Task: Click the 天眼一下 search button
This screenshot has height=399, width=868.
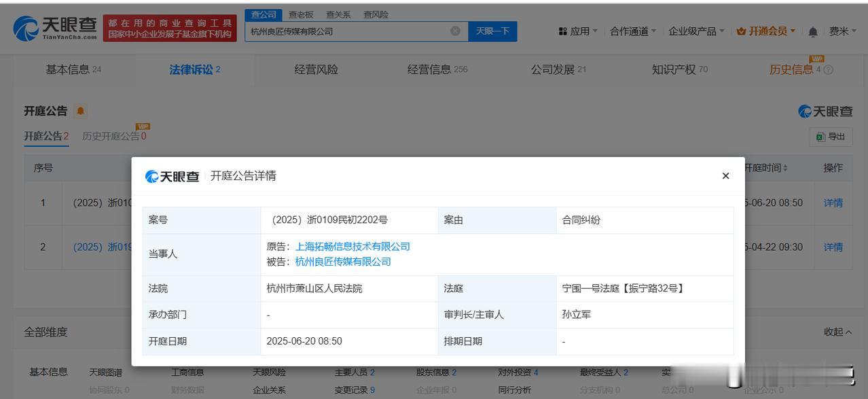Action: pyautogui.click(x=492, y=31)
